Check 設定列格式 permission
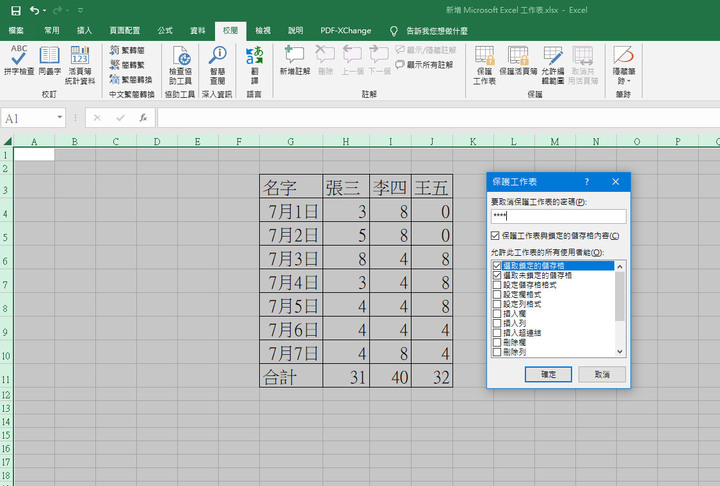Viewport: 720px width, 486px height. click(497, 304)
